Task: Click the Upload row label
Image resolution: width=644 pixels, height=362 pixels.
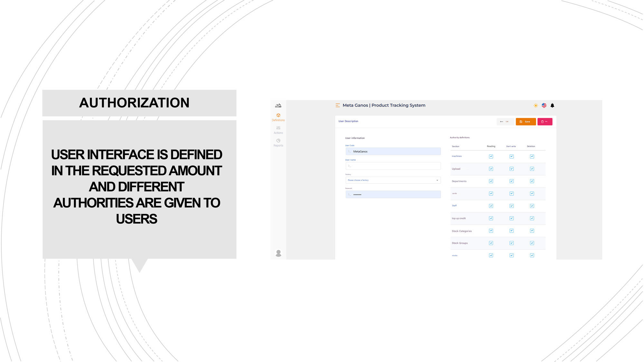Action: 456,169
